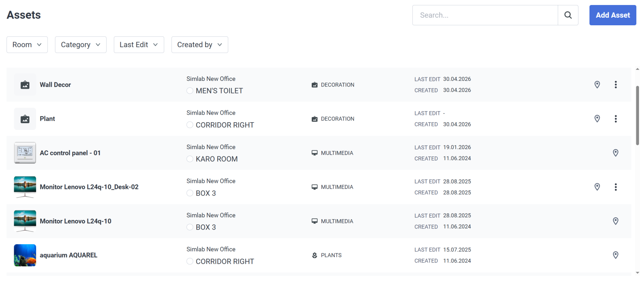Select the circle beside KARO ROOM
The image size is (644, 284).
tap(190, 159)
